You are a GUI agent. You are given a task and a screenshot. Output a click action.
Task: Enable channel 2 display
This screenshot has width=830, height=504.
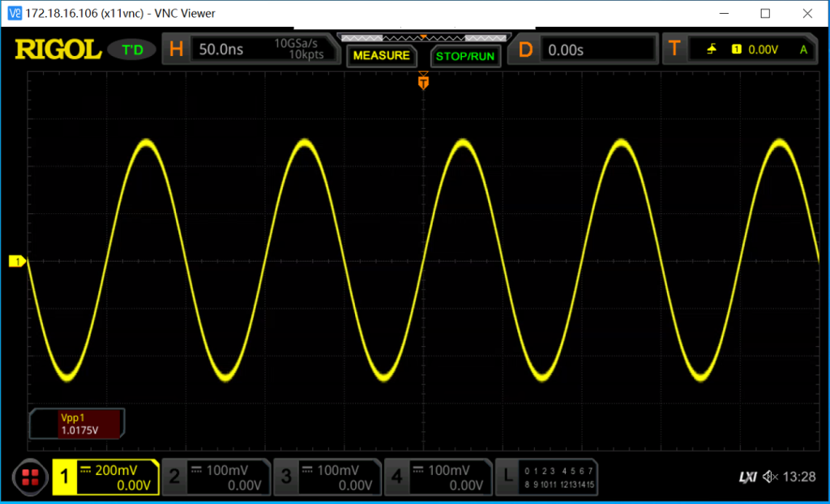pos(216,477)
